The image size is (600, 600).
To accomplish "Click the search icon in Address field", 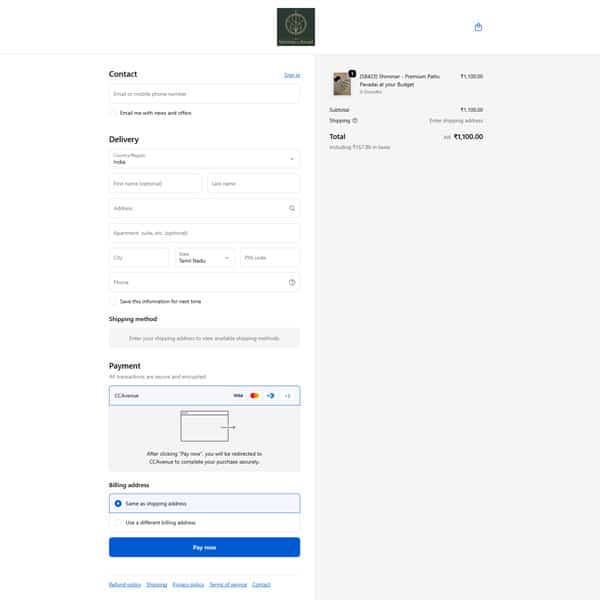I will coord(291,208).
